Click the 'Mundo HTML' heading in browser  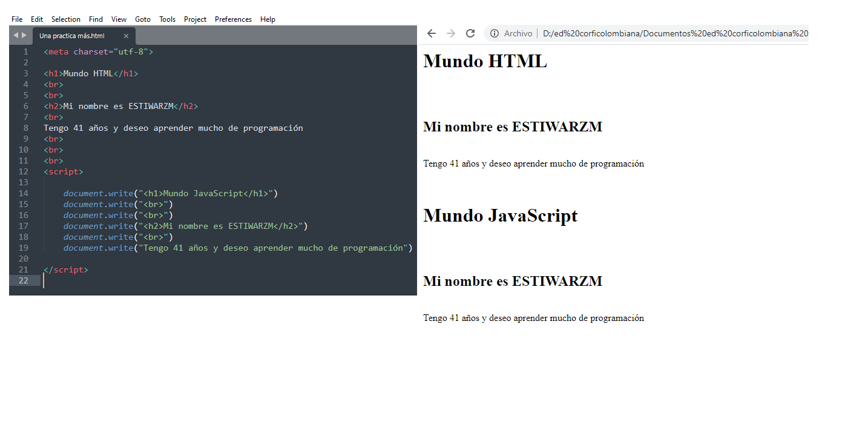coord(485,61)
